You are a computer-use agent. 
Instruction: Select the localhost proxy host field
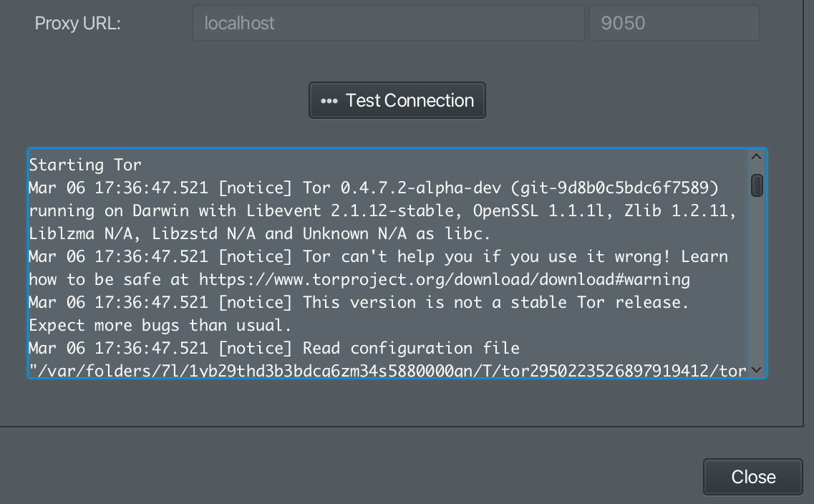388,23
